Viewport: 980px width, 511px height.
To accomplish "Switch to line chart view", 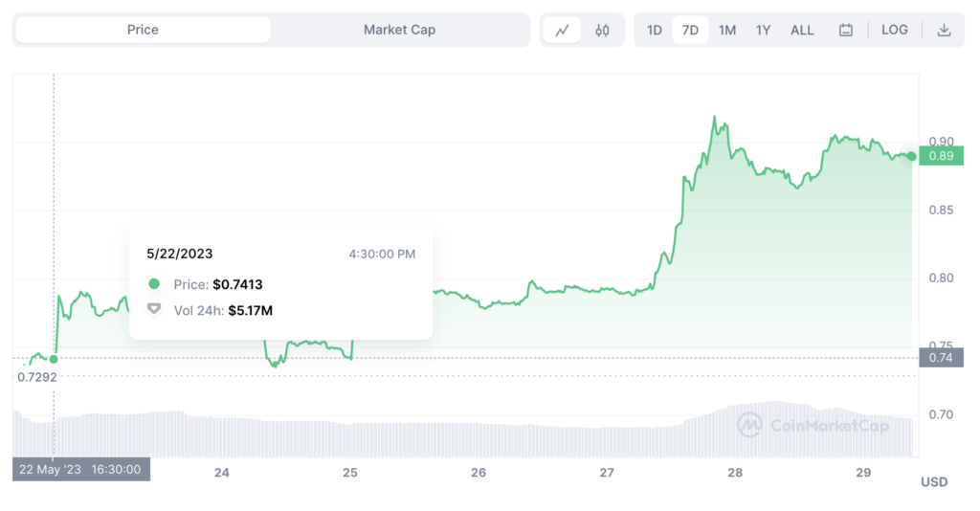I will tap(562, 30).
